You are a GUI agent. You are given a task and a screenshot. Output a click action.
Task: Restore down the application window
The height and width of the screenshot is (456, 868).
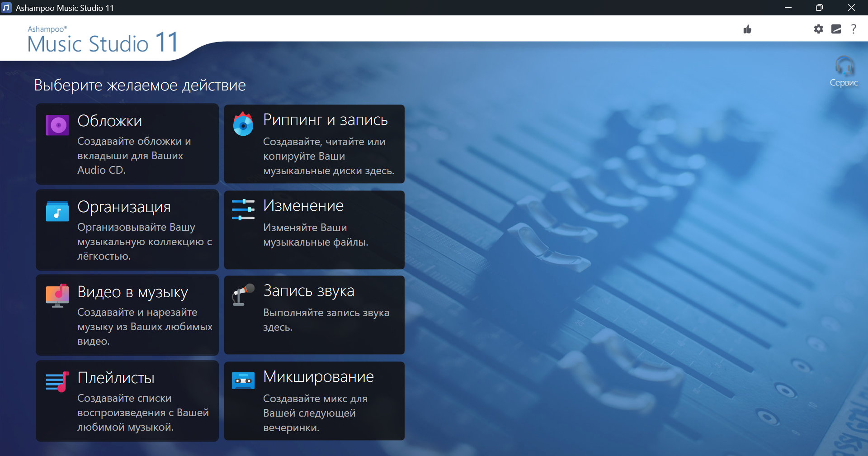819,8
